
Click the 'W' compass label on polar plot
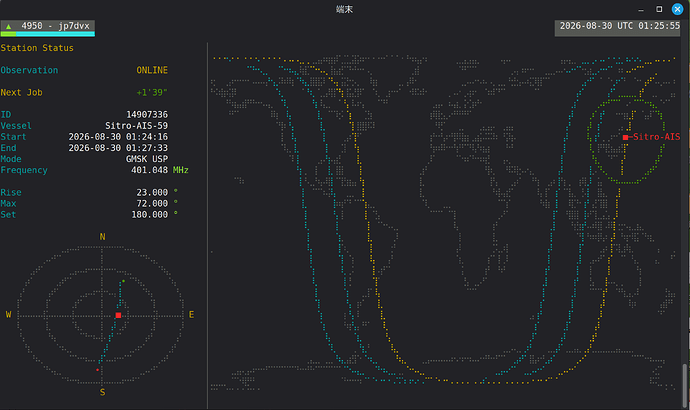point(8,315)
